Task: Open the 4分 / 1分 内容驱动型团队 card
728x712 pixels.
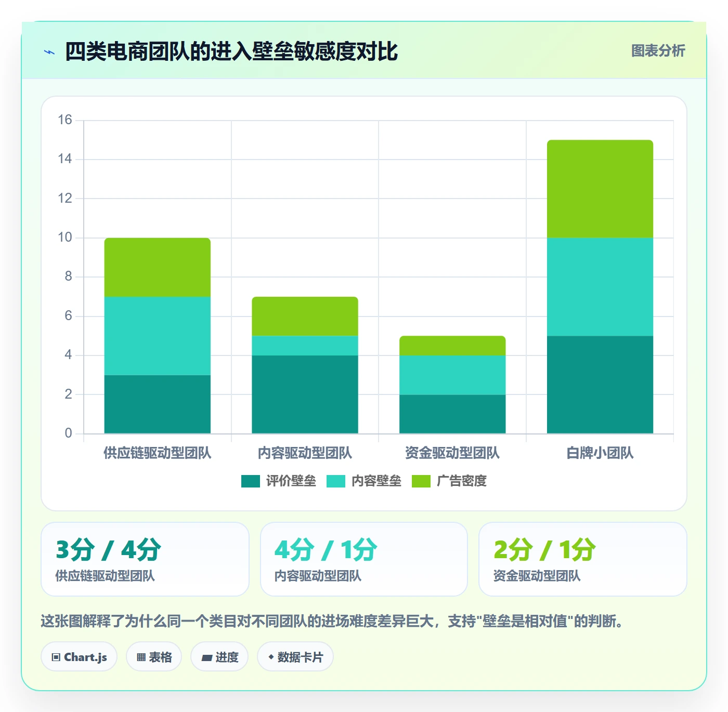Action: 364,559
